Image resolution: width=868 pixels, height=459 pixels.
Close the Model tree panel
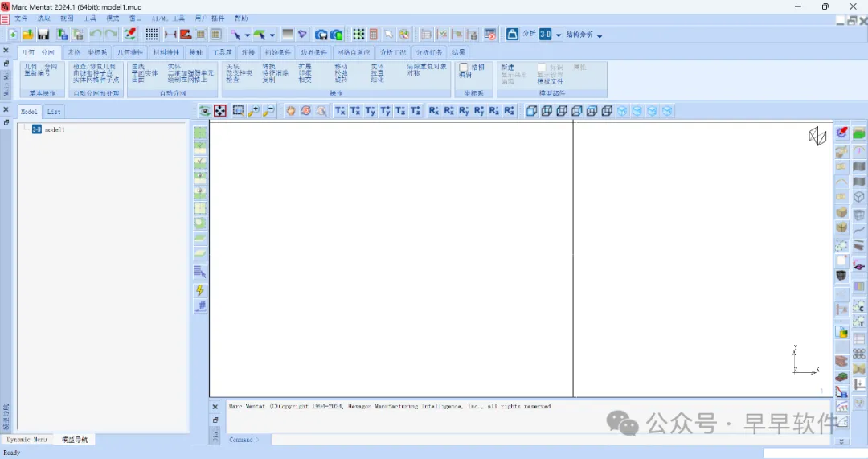pos(6,109)
